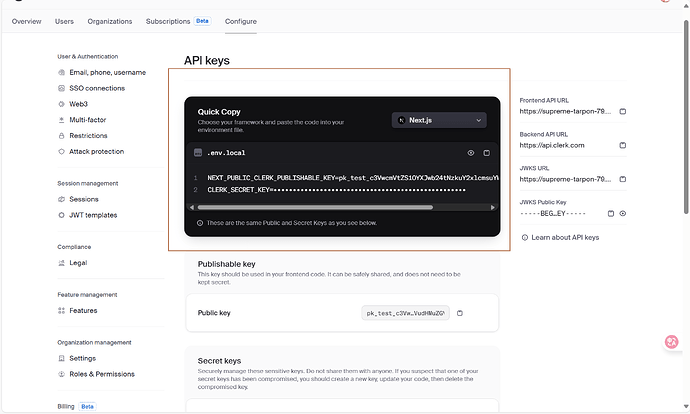The height and width of the screenshot is (414, 690).
Task: Open Multi-factor settings
Action: point(88,120)
